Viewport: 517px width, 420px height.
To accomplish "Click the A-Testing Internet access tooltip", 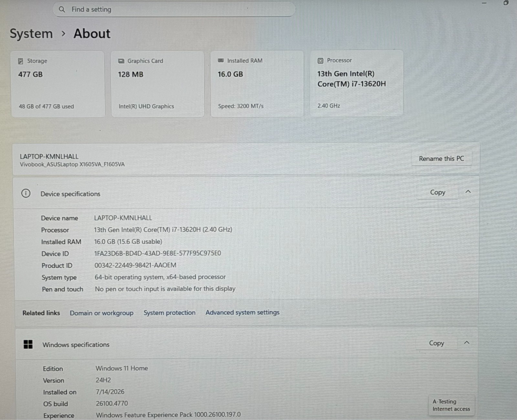I will pyautogui.click(x=451, y=405).
